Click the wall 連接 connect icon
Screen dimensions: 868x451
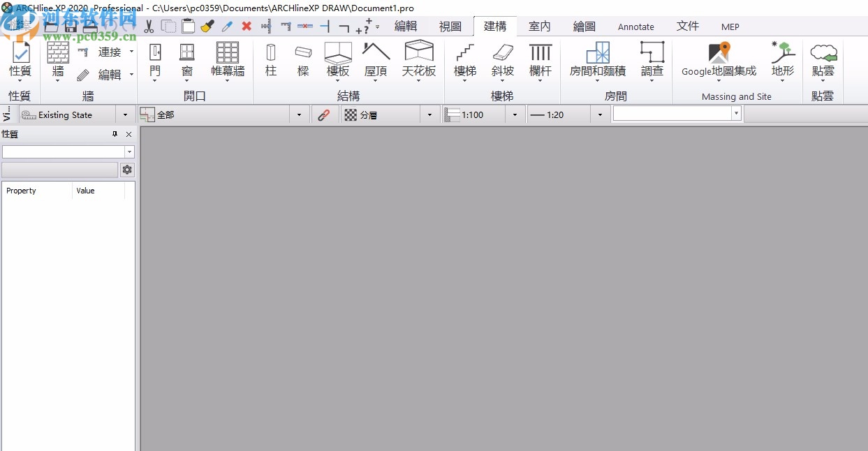click(x=83, y=52)
